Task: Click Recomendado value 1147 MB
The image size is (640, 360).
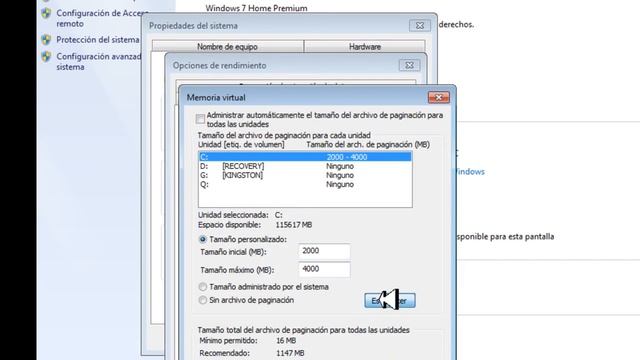Action: [290, 353]
